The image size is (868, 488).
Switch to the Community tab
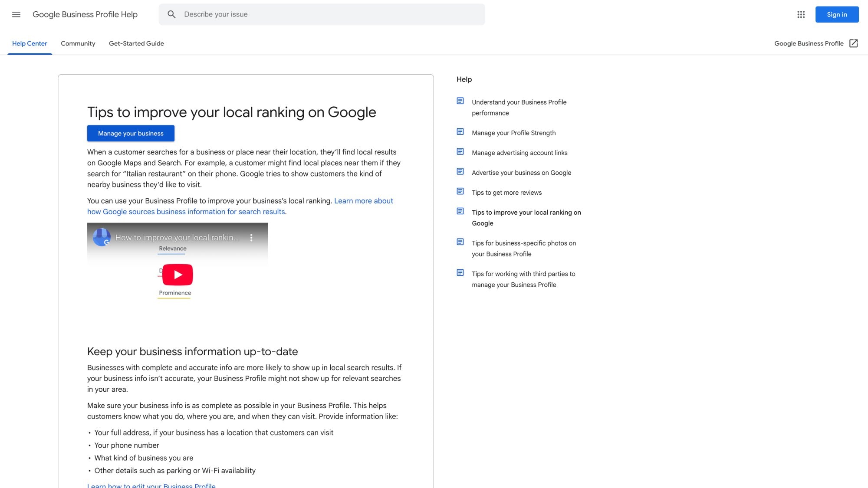78,43
